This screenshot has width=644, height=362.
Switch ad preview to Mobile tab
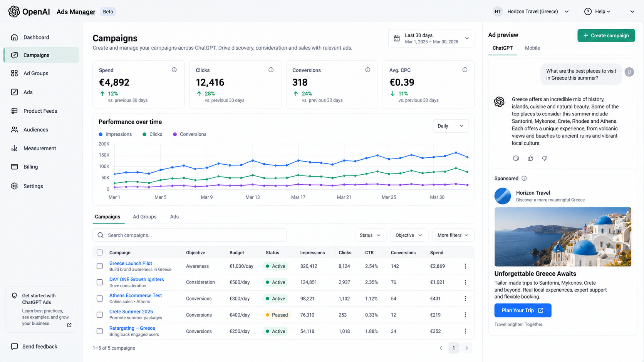532,48
